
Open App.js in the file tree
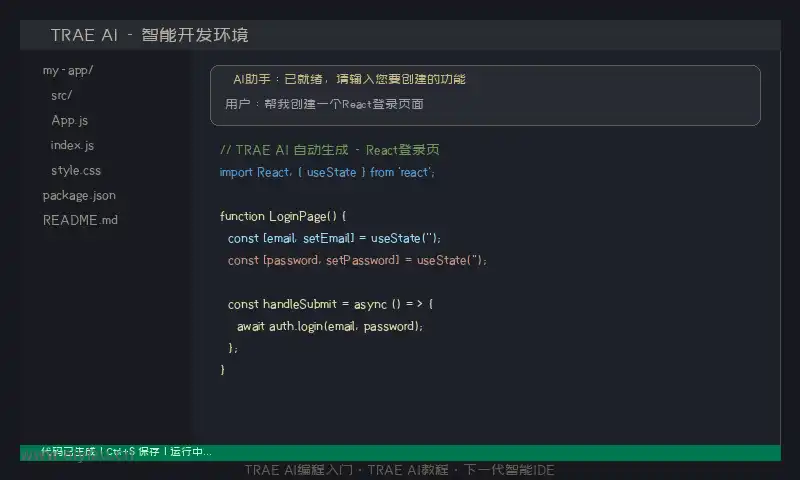coord(69,120)
